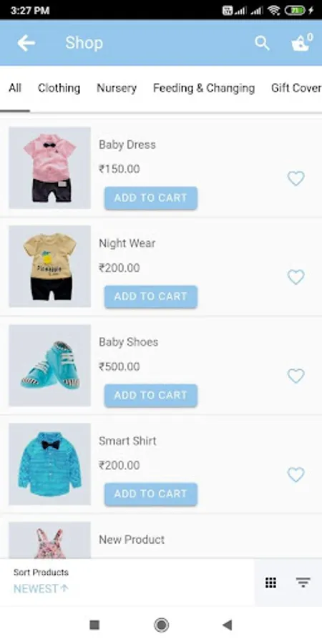This screenshot has height=644, width=322.
Task: Add Baby Dress to cart
Action: click(x=151, y=198)
